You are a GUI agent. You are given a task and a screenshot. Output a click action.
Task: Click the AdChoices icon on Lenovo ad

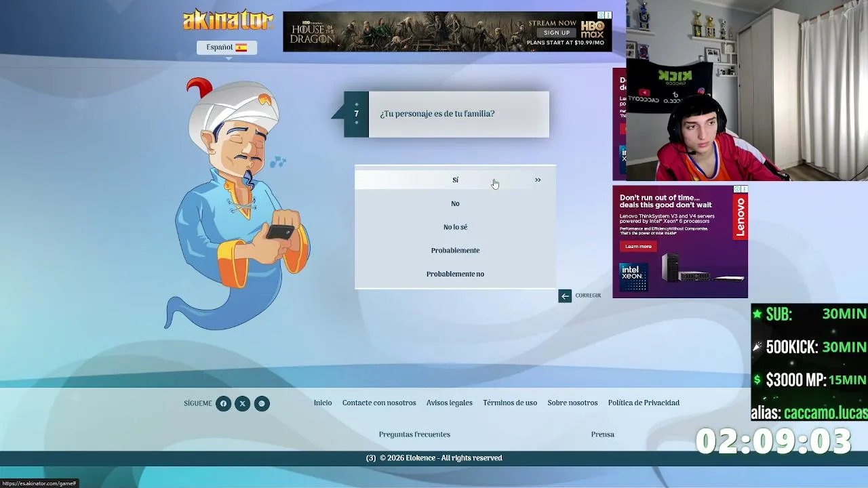[x=737, y=189]
